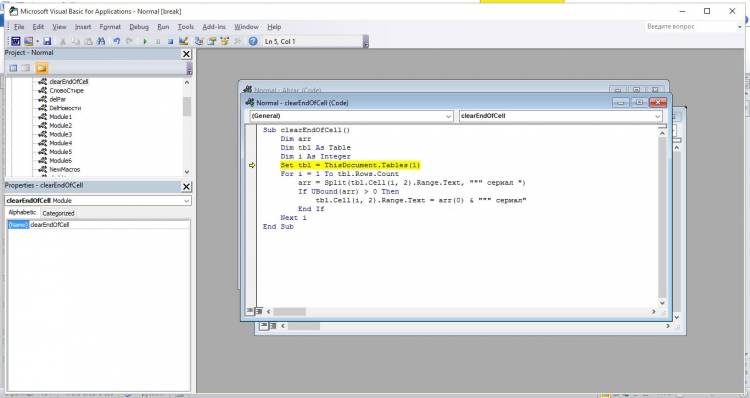The height and width of the screenshot is (398, 750).
Task: Click yellow execution arrow in code margin
Action: click(x=252, y=166)
